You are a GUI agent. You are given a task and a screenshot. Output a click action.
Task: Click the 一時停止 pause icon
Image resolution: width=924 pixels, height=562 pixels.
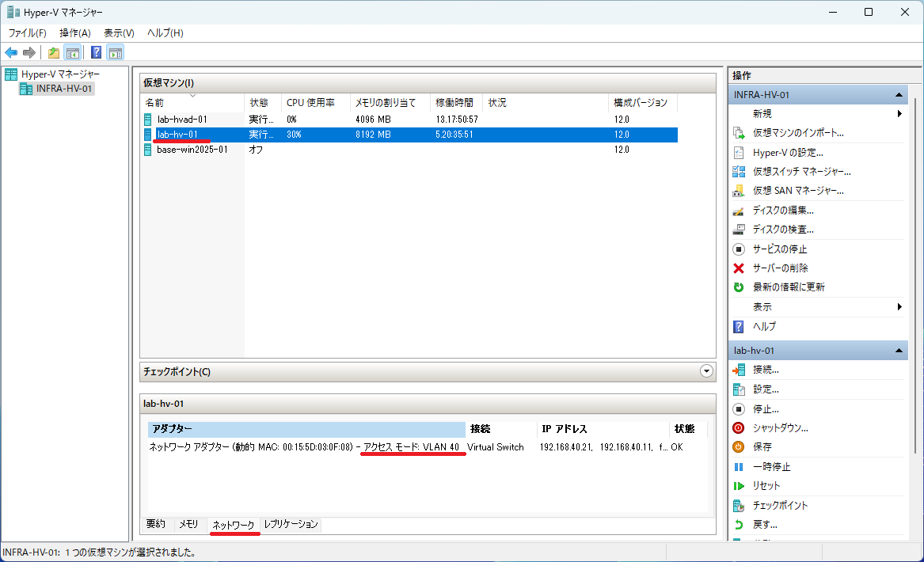(x=739, y=466)
